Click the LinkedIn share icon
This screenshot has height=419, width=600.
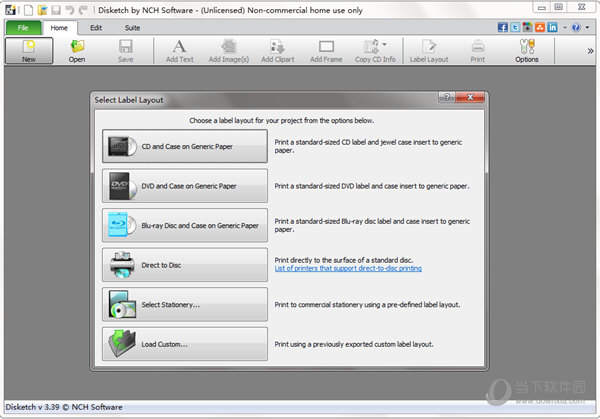[552, 27]
